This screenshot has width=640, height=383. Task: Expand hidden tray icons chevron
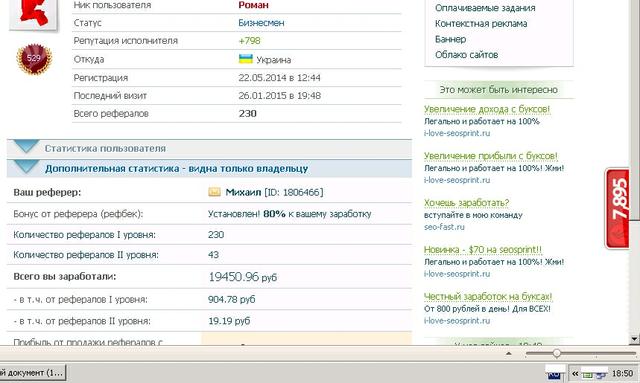pyautogui.click(x=575, y=373)
